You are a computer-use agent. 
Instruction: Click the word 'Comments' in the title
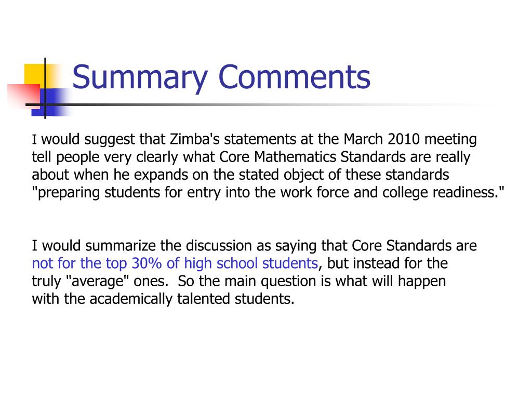point(295,77)
